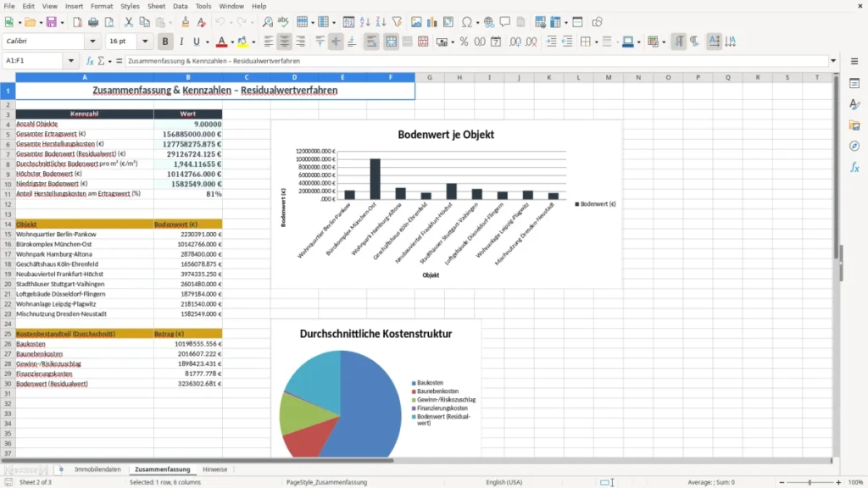Open the Function Wizard fx icon
This screenshot has height=488, width=868.
pos(90,61)
